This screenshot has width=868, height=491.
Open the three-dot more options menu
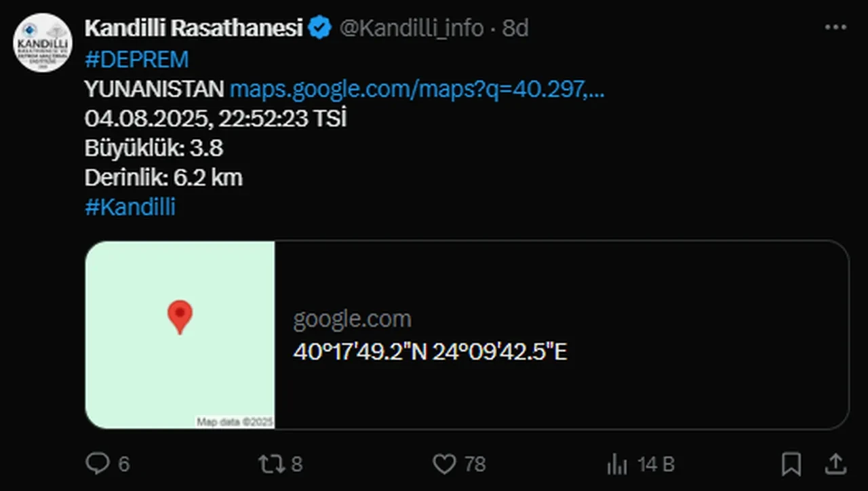coord(835,28)
